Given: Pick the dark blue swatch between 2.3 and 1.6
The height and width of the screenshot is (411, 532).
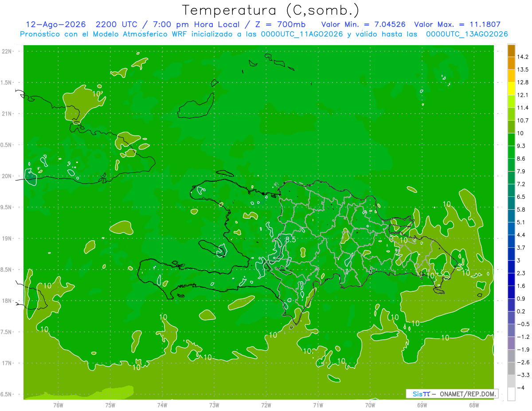Looking at the screenshot, I should 511,279.
